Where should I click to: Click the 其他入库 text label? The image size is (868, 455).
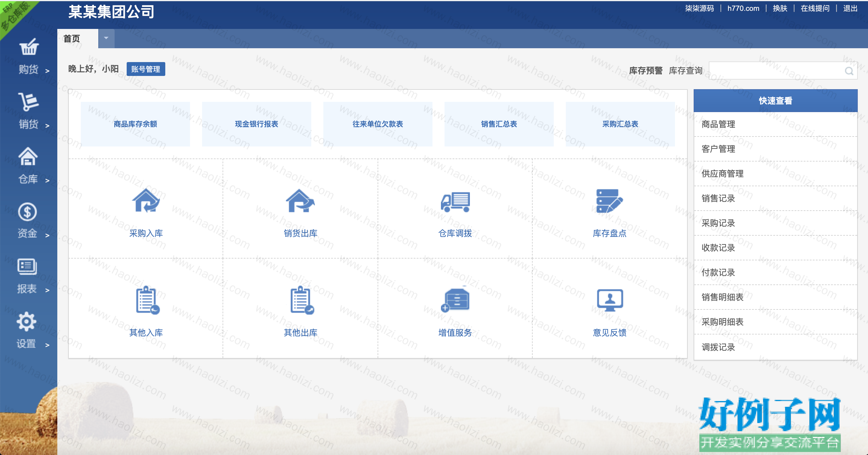tap(146, 332)
